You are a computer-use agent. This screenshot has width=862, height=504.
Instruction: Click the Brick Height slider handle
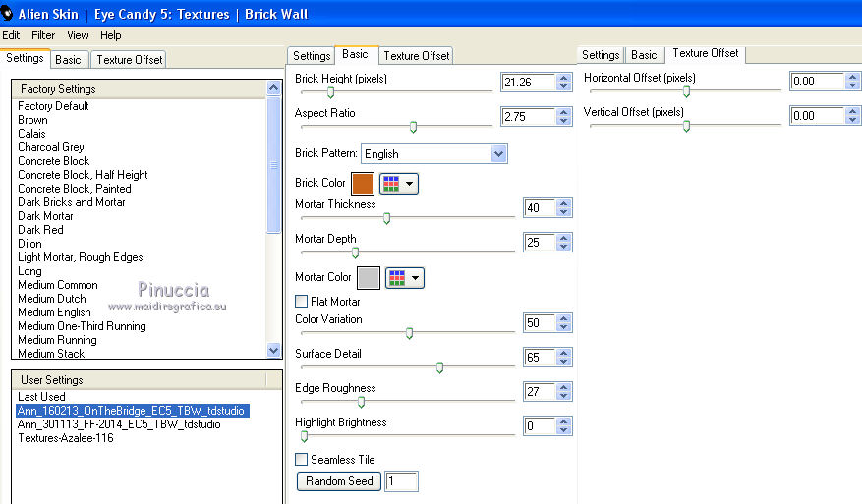pos(330,92)
